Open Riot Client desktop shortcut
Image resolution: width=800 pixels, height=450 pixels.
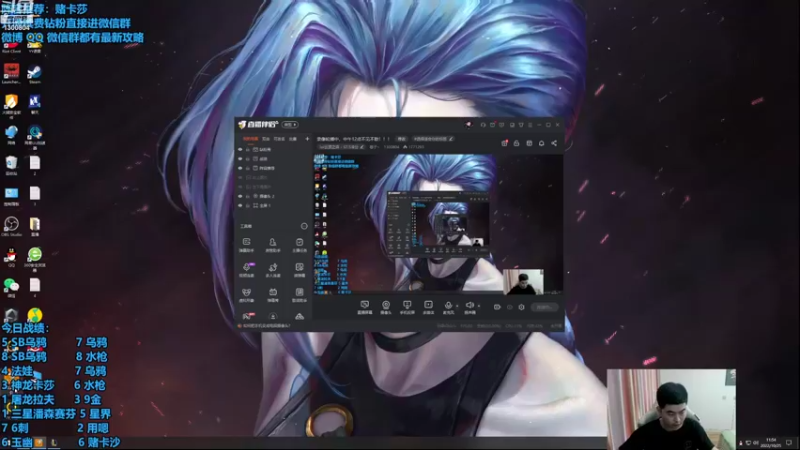tap(11, 47)
